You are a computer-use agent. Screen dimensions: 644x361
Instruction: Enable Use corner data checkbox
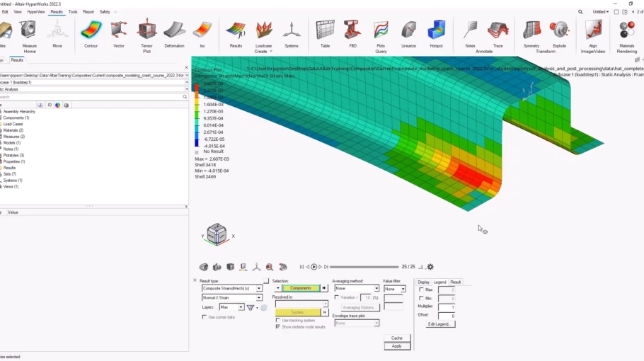point(204,317)
